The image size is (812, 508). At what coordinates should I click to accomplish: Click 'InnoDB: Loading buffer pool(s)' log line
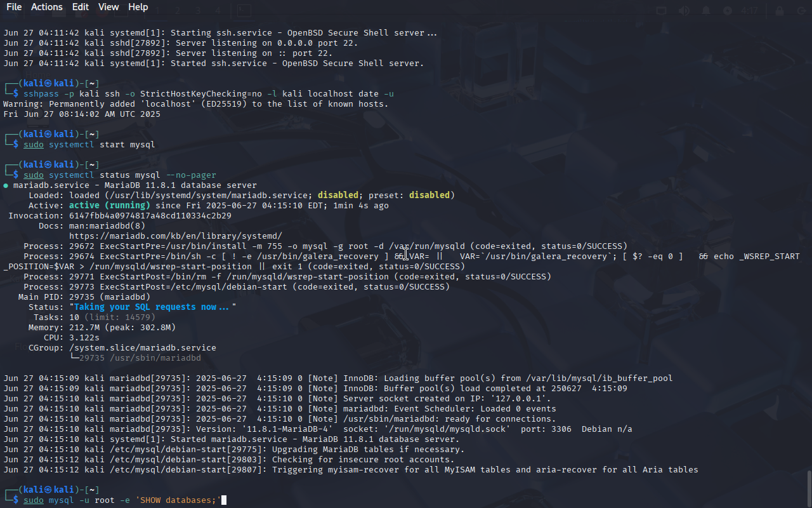(338, 378)
